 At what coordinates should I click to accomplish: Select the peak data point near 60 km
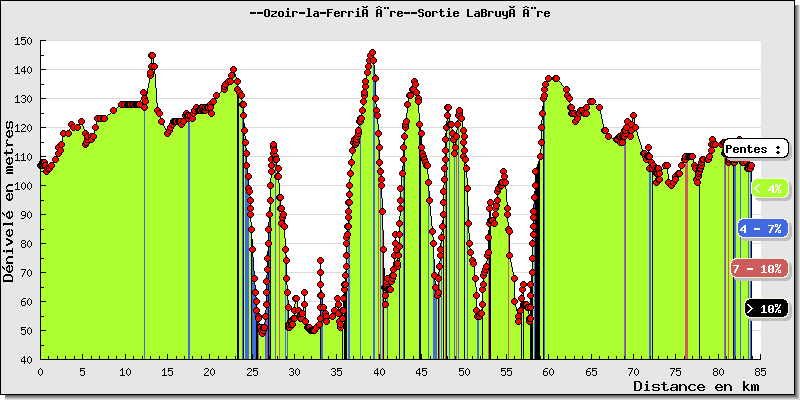(x=551, y=78)
